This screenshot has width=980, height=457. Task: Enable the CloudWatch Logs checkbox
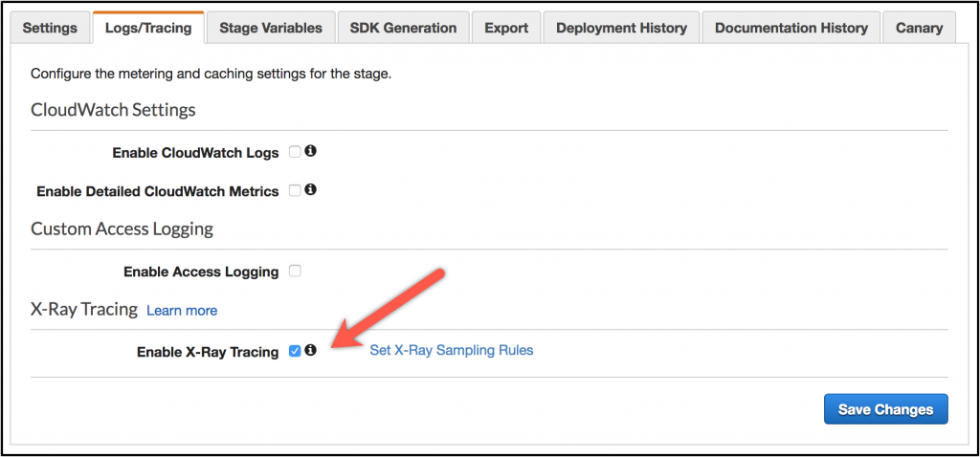click(295, 152)
